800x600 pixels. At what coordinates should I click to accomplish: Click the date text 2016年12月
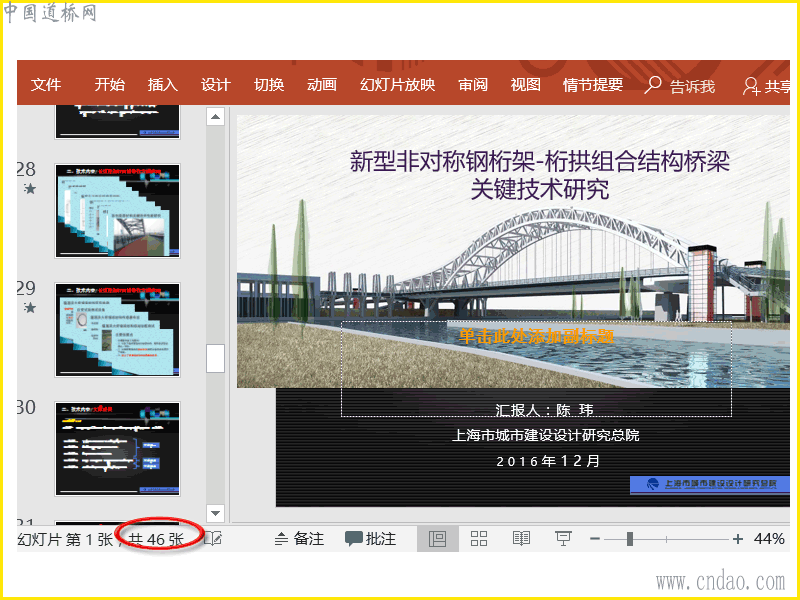click(548, 461)
